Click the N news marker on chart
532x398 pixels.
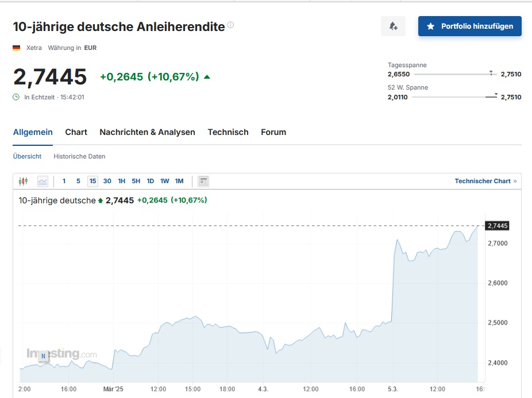[43, 356]
